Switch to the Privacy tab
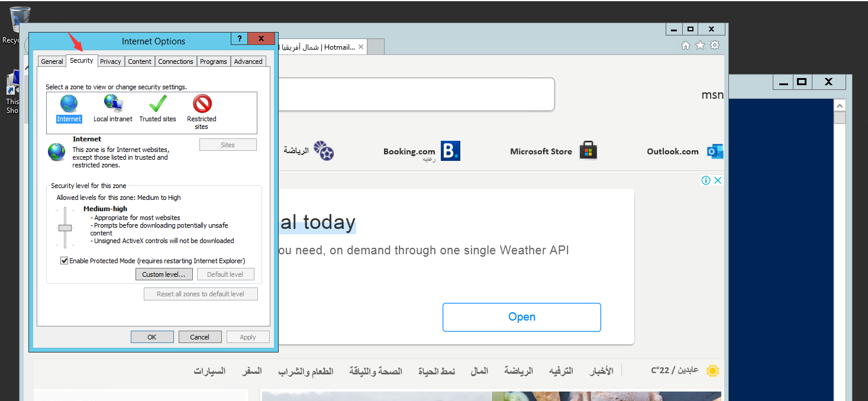 click(111, 61)
